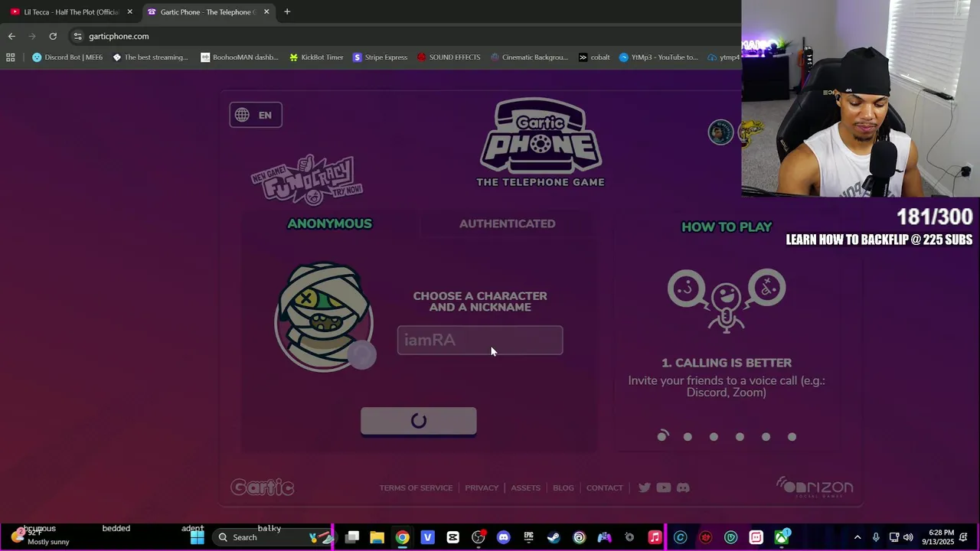The width and height of the screenshot is (980, 551).
Task: Open Epic Games Launcher from taskbar
Action: 528,537
